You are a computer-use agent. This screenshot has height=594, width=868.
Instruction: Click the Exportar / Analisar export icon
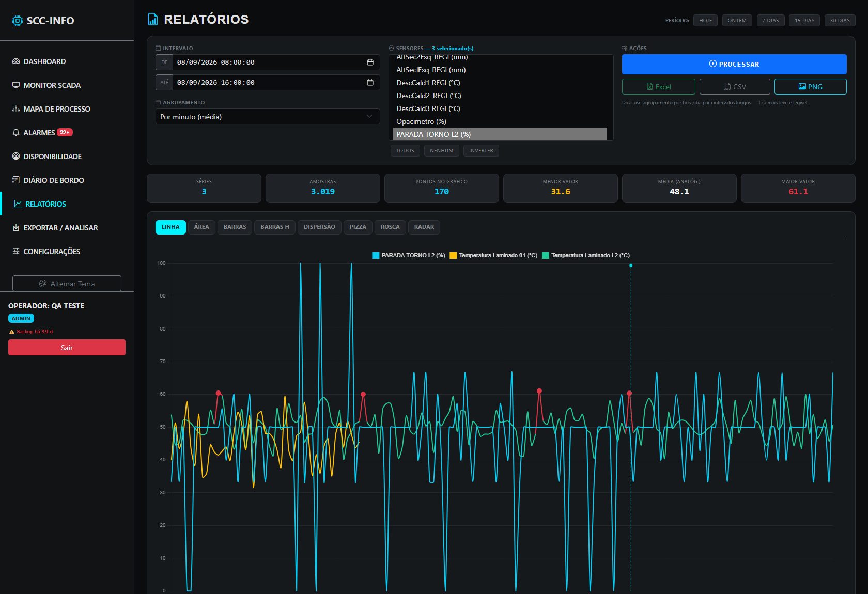point(16,228)
